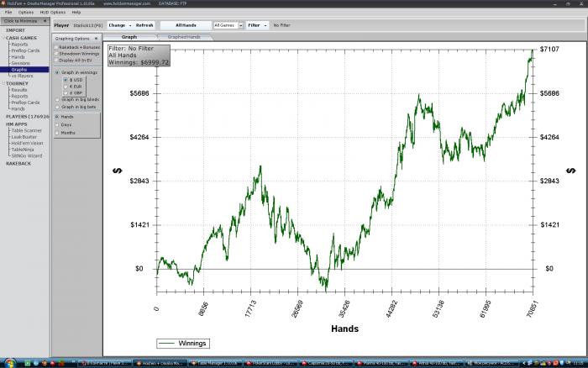Open vs Players under CASH GAMES

click(x=22, y=76)
